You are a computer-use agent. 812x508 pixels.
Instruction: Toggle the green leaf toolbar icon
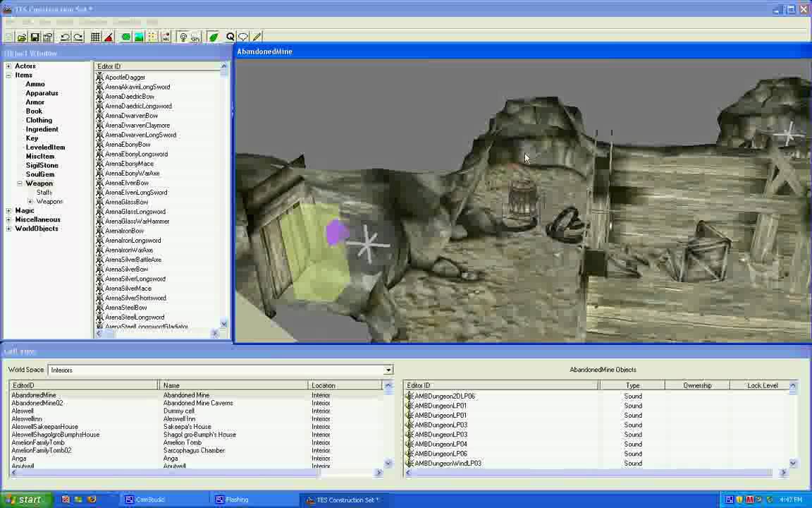[213, 37]
